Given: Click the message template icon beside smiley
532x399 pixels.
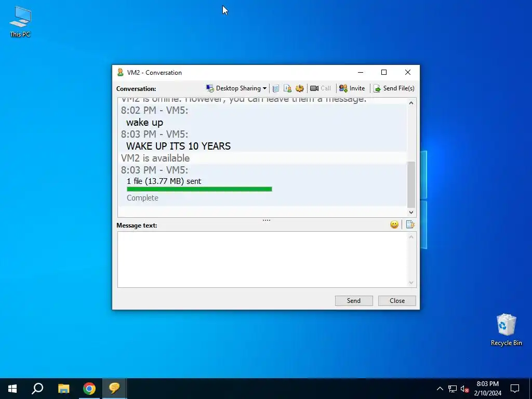Looking at the screenshot, I should coord(410,224).
